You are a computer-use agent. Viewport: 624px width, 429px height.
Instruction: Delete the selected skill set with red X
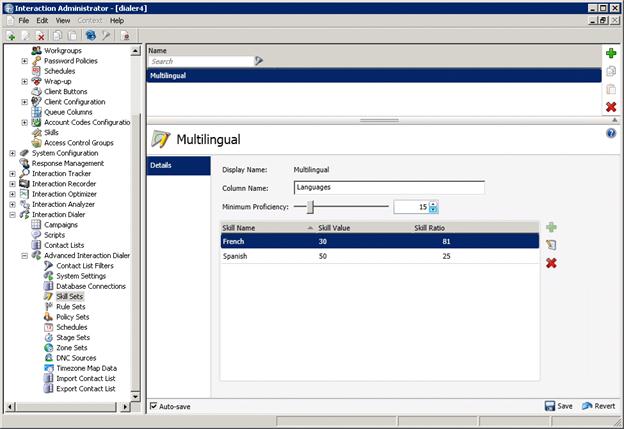(610, 107)
